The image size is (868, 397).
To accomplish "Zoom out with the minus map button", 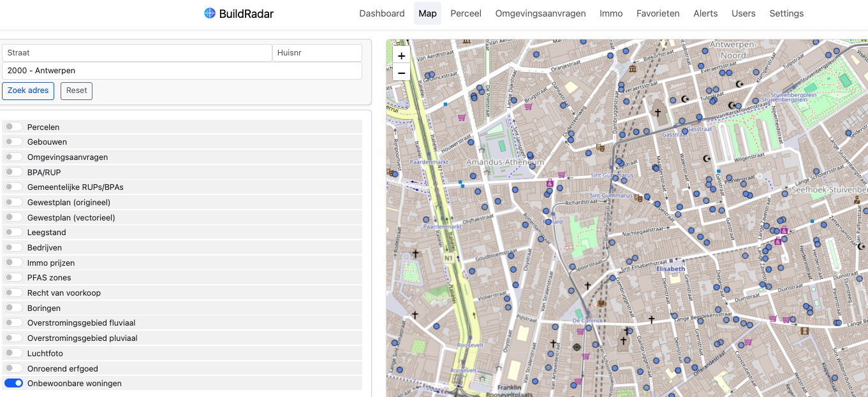I will pyautogui.click(x=401, y=73).
